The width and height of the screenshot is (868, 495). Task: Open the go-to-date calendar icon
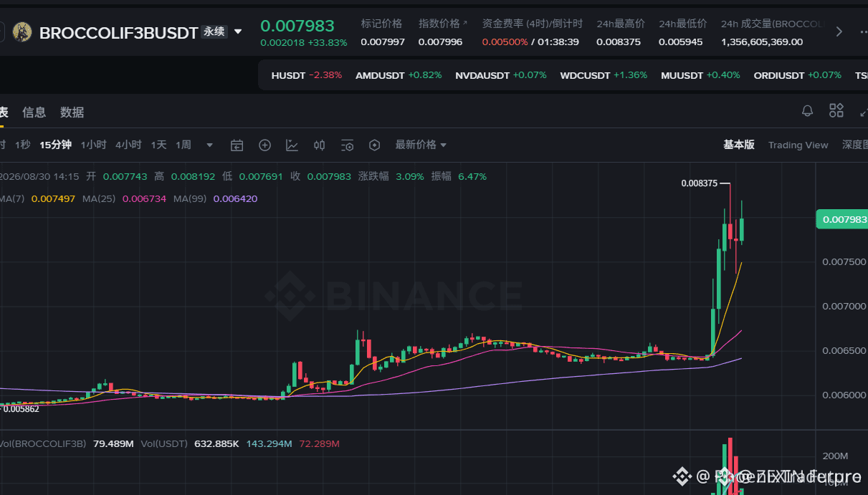pos(237,145)
